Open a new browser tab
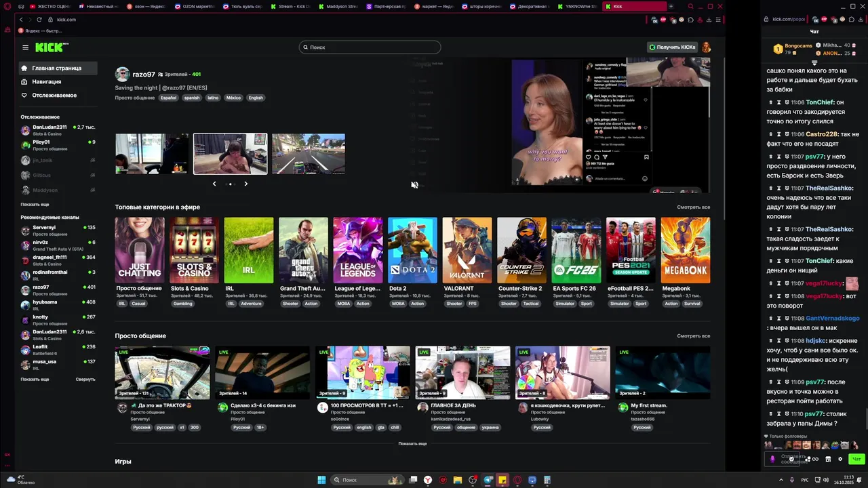This screenshot has height=488, width=868. point(671,6)
